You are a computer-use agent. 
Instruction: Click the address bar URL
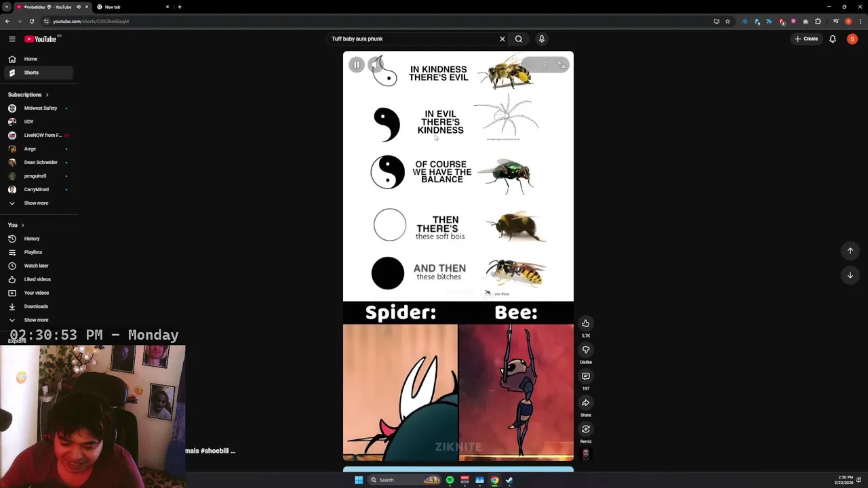pos(91,21)
